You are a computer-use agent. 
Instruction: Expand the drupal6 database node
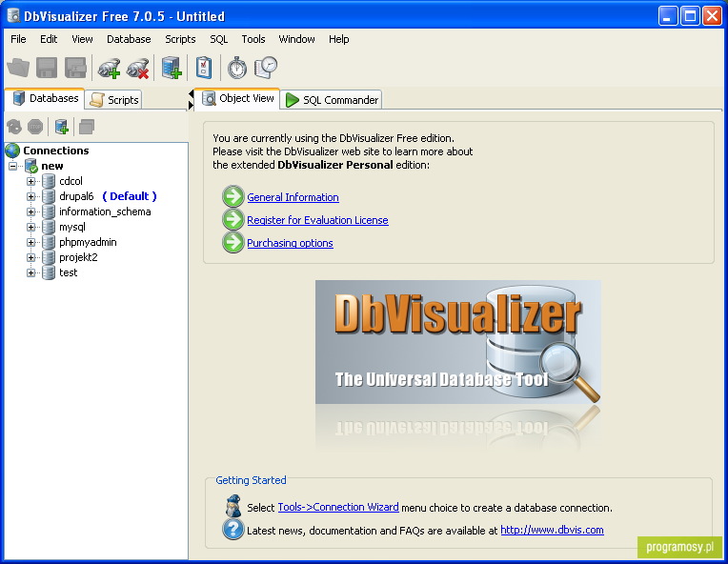click(30, 196)
